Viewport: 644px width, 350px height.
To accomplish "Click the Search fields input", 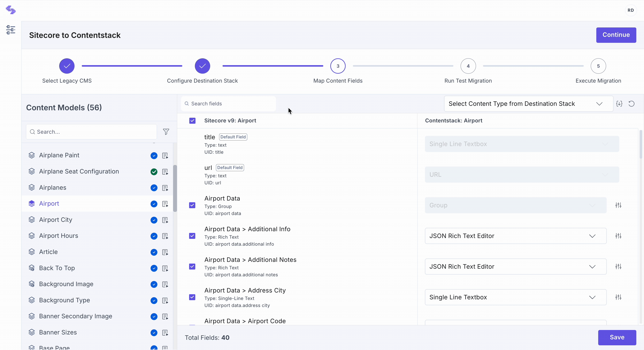I will coord(229,104).
